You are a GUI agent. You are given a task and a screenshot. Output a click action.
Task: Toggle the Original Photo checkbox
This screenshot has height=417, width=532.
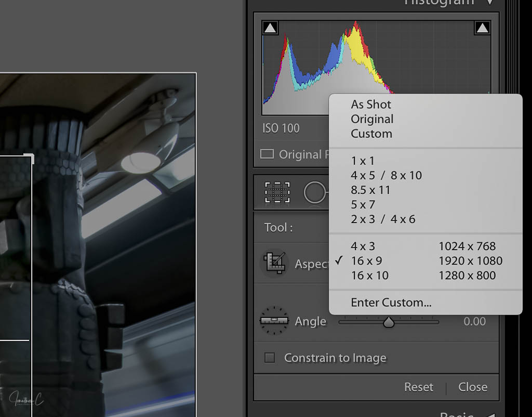click(267, 154)
